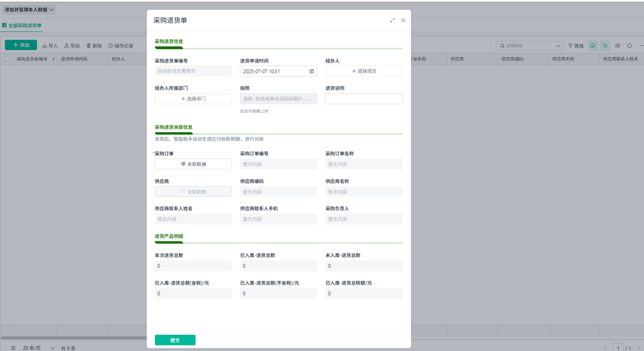Click the 未入库-退货总数 value field

pos(364,266)
